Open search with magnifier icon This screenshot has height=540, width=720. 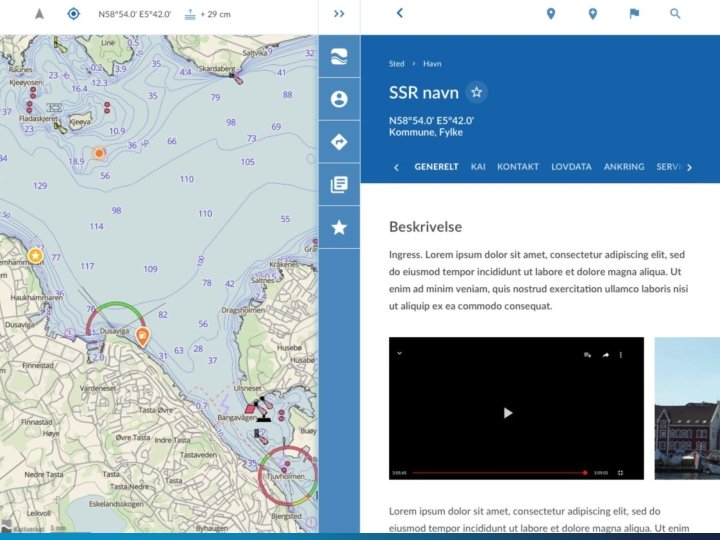(675, 14)
